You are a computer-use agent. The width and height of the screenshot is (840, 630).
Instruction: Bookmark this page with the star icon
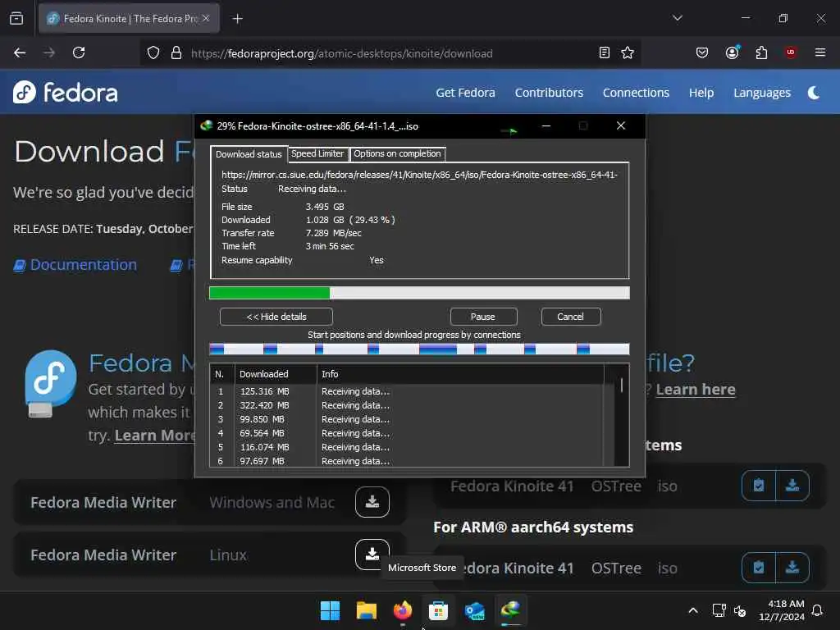628,52
